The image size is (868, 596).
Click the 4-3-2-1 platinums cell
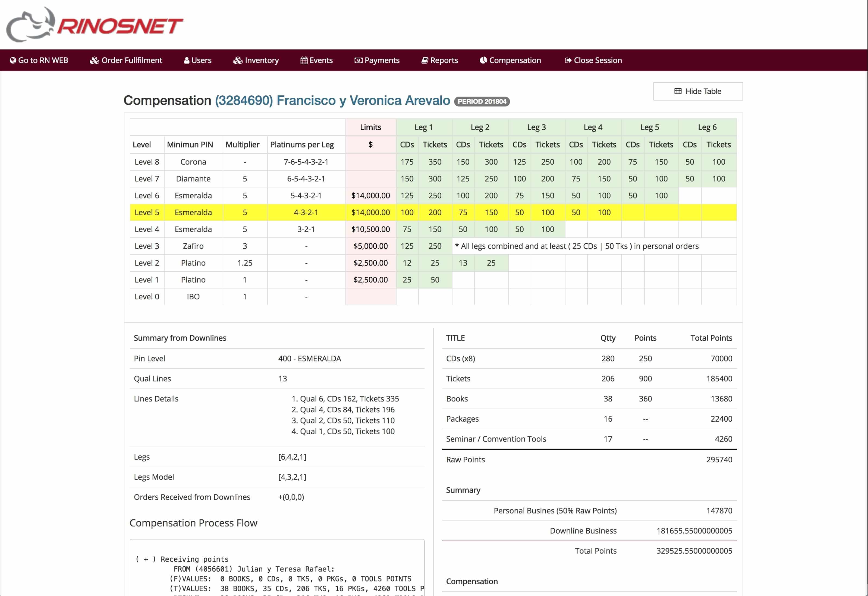(306, 212)
